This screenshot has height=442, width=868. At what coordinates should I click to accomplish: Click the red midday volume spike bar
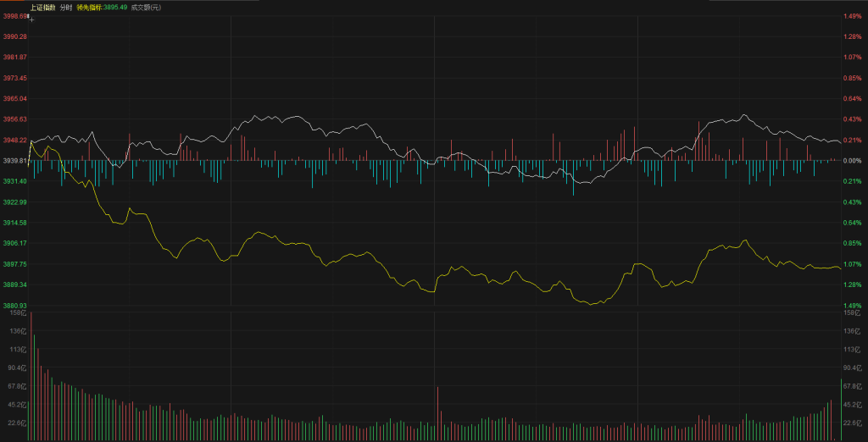click(437, 413)
